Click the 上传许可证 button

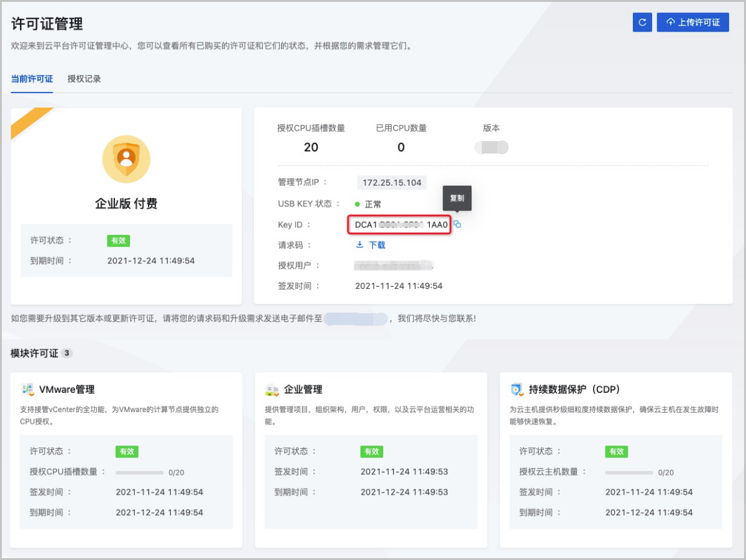(x=693, y=22)
